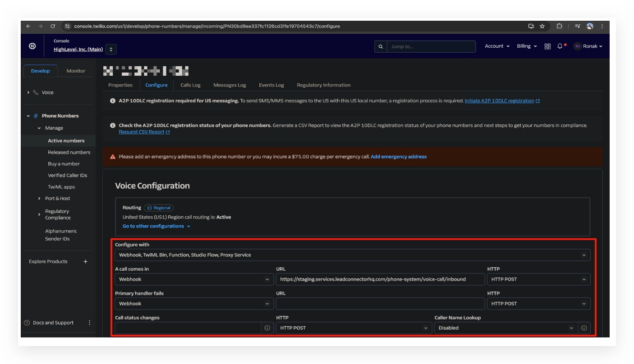Open the products grid icon
634x364 pixels.
[547, 46]
